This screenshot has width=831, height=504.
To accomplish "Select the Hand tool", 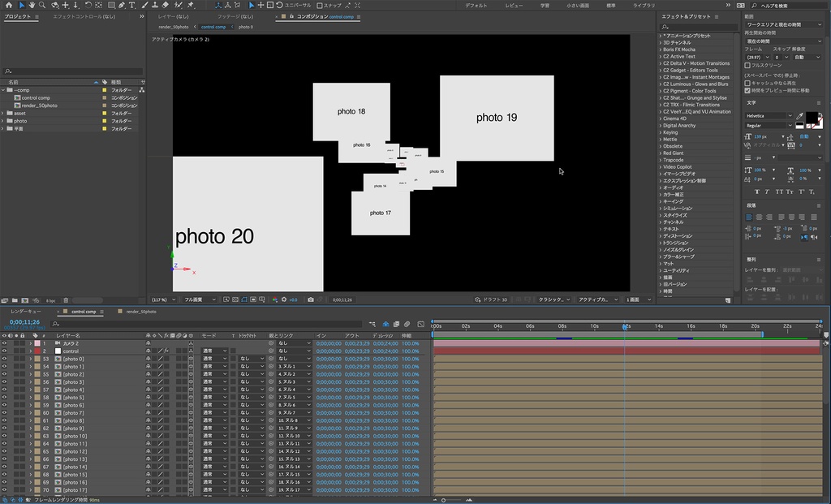I will 32,5.
